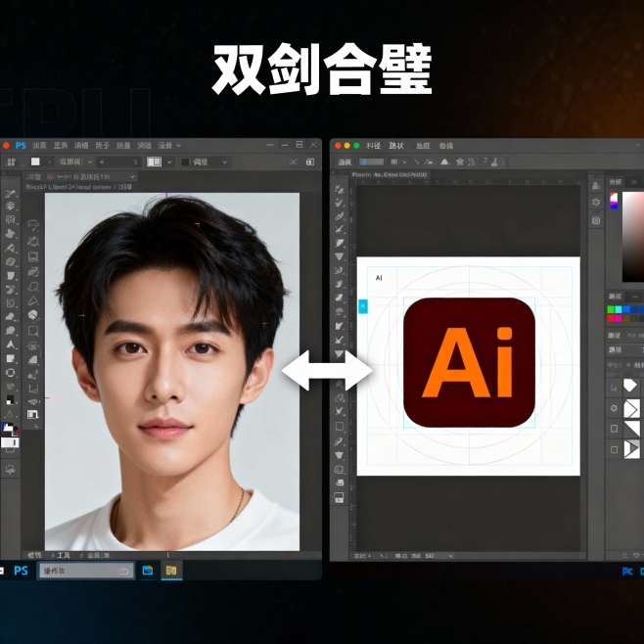Image resolution: width=644 pixels, height=644 pixels.
Task: Open the dropdown arrow after 设置 menu
Action: 178,145
